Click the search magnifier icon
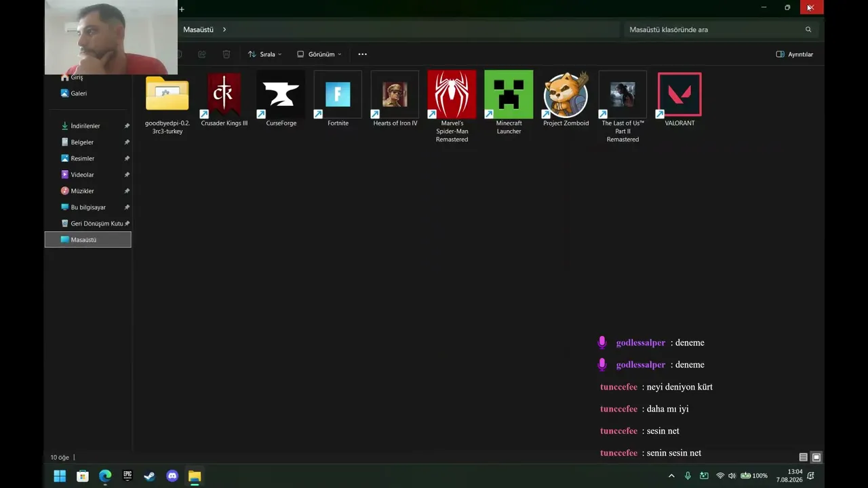Screen dimensions: 868x488 (x=808, y=30)
